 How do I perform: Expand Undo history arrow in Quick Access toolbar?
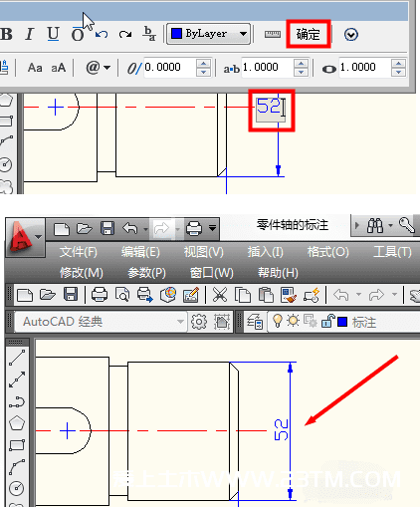[145, 229]
